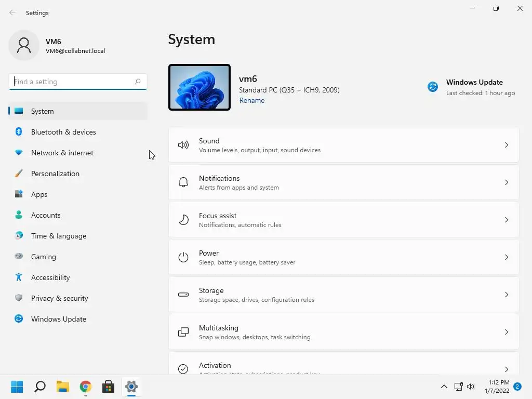Open the Start menu

pos(17,387)
